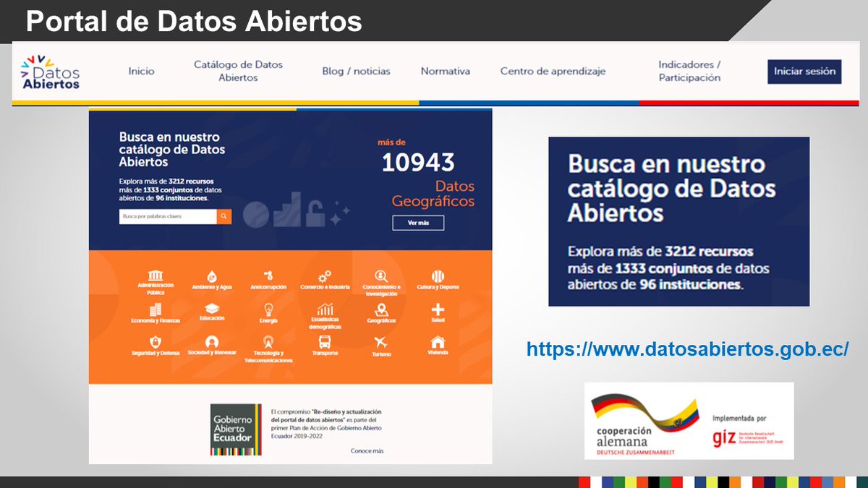Click the orange search magnifier button
The height and width of the screenshot is (488, 868).
click(x=224, y=216)
